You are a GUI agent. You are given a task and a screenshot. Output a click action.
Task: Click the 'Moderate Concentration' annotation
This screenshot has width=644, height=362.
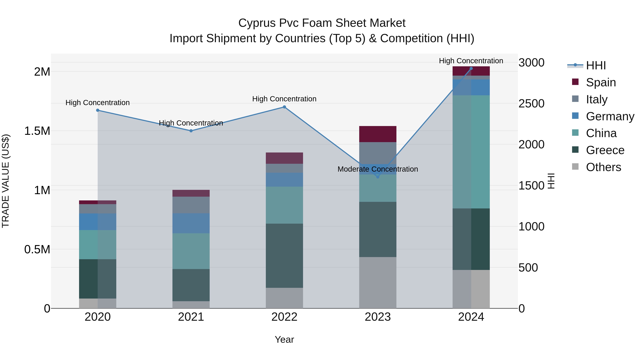point(378,169)
